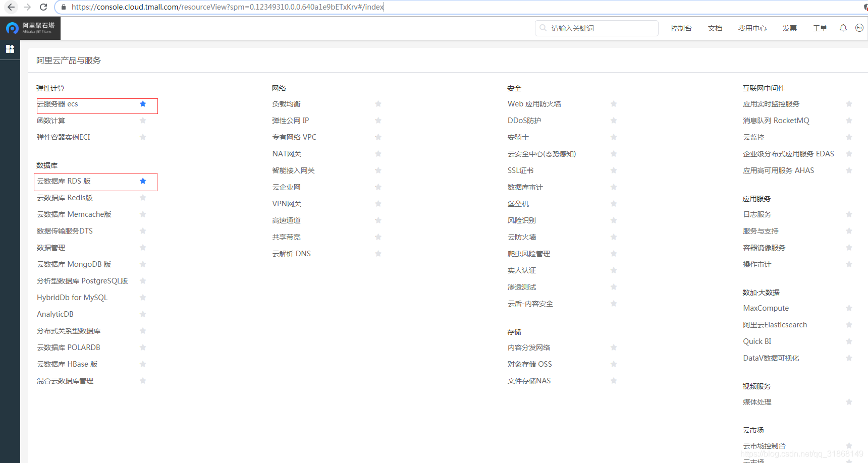Open 控制台 in top navigation
This screenshot has height=463, width=868.
coord(681,28)
